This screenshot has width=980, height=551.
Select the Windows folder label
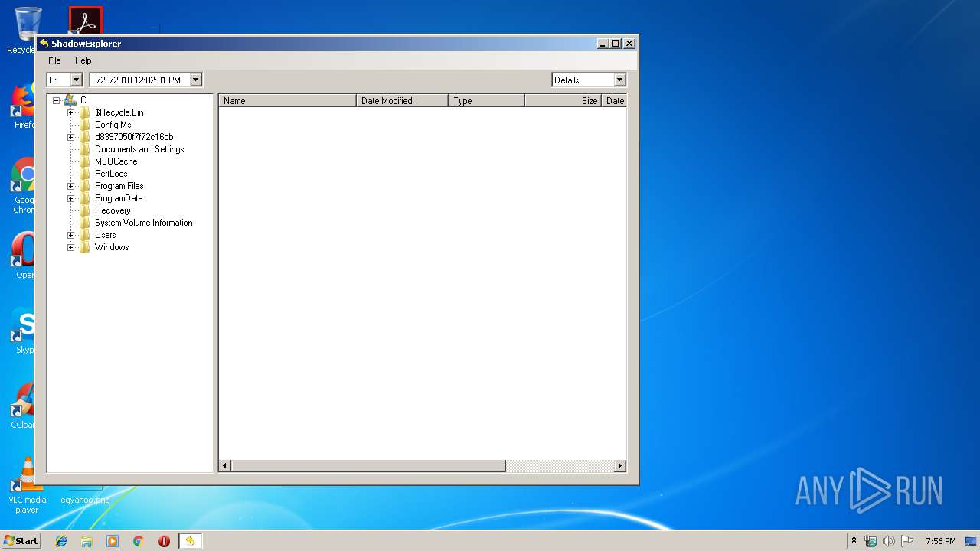point(112,247)
